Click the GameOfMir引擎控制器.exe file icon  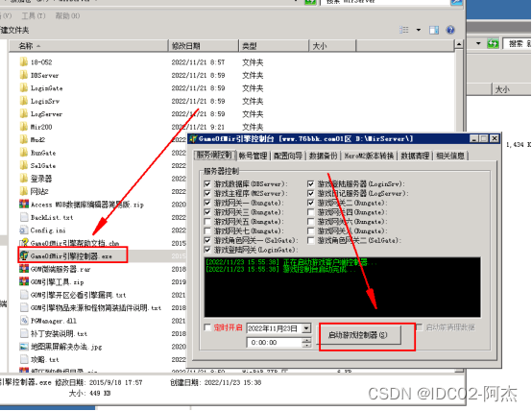(24, 255)
